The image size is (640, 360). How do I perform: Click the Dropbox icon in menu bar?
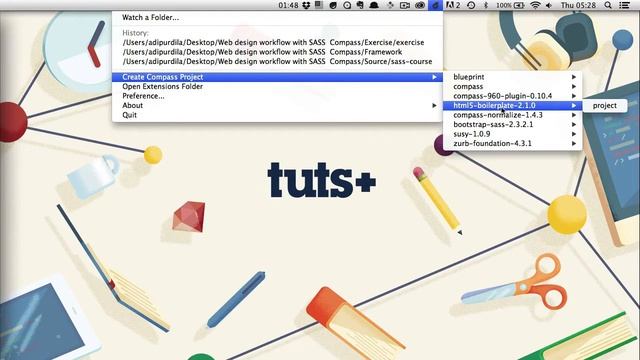306,5
